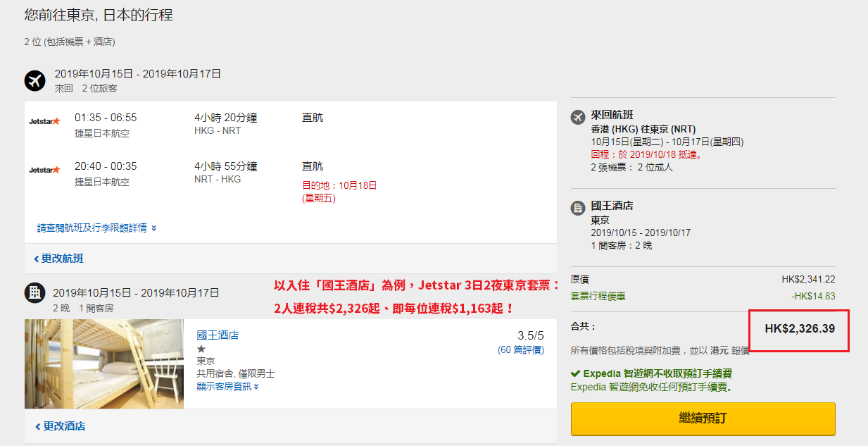Click the text 2 位 (包括機票 + 酒店)
This screenshot has height=446, width=868.
(x=70, y=42)
